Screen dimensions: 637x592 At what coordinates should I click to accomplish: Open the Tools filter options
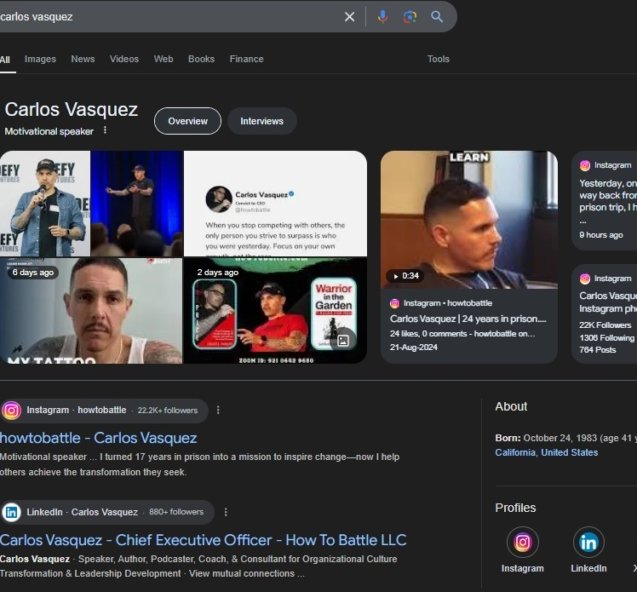pyautogui.click(x=438, y=59)
